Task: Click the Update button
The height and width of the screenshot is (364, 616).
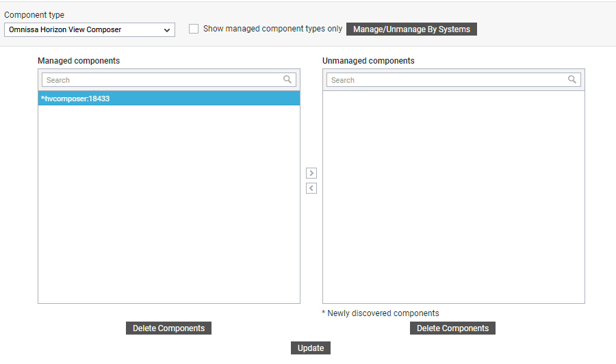Action: pos(311,348)
